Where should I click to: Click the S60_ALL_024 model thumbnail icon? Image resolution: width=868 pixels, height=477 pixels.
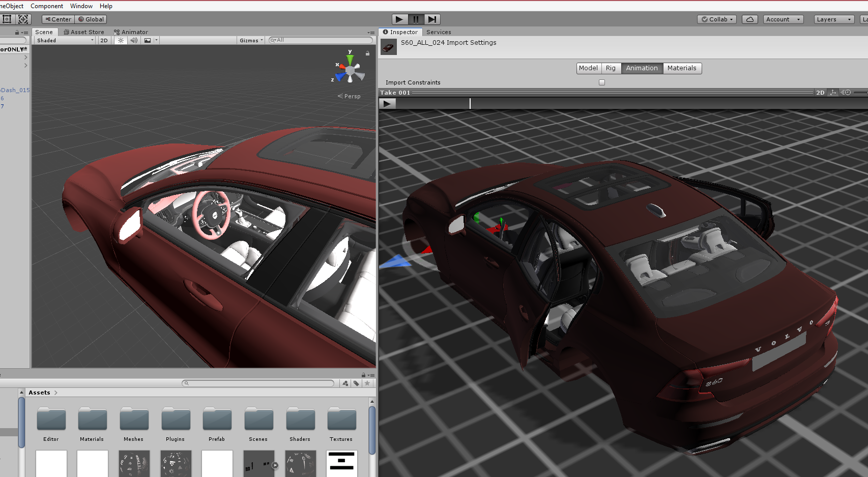point(389,47)
